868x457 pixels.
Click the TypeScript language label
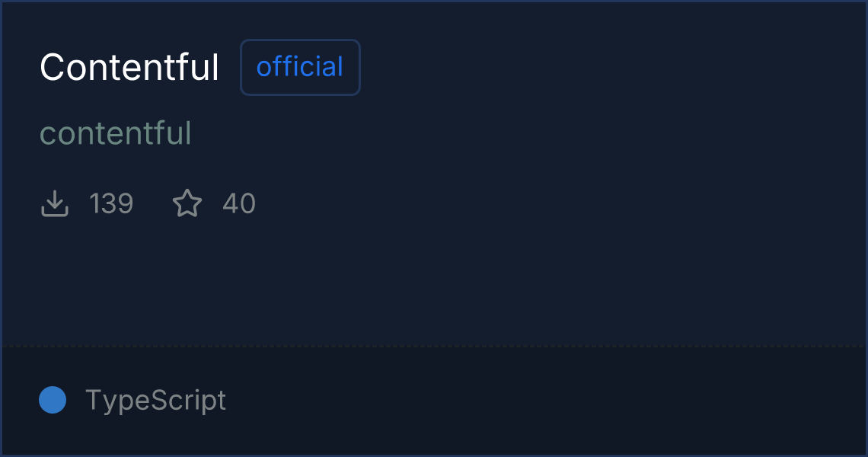[x=155, y=400]
